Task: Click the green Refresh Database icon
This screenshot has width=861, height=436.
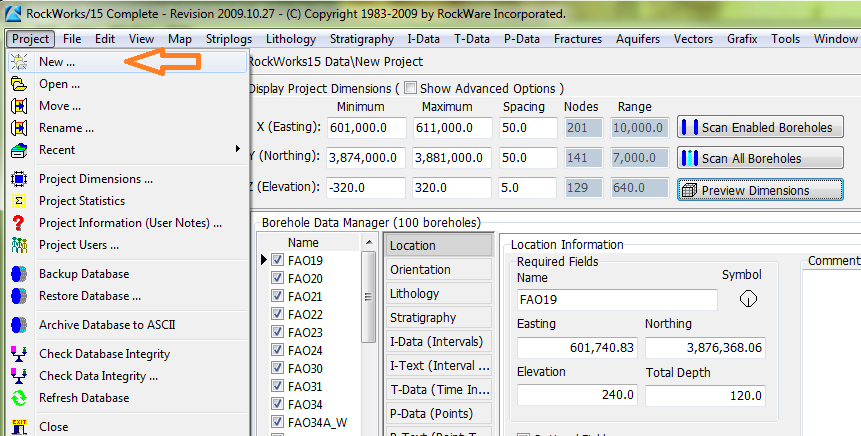Action: pyautogui.click(x=19, y=398)
